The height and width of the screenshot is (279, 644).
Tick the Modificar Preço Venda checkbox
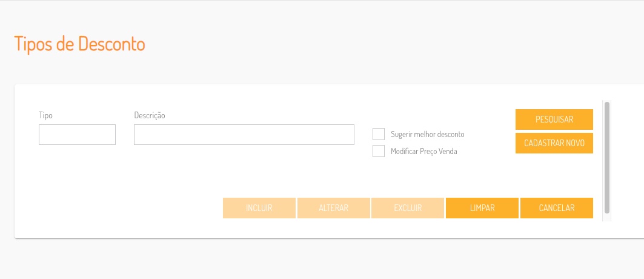click(x=379, y=151)
